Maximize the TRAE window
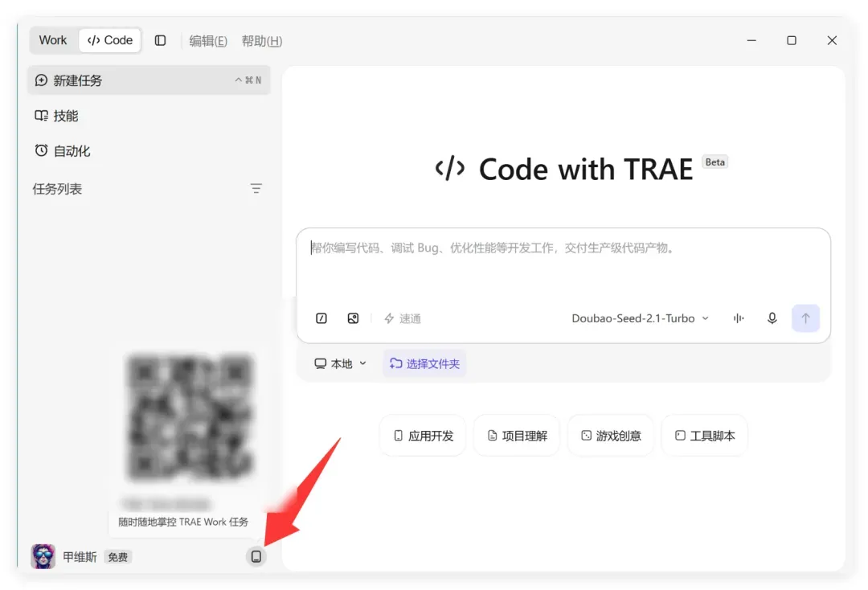 pos(792,40)
